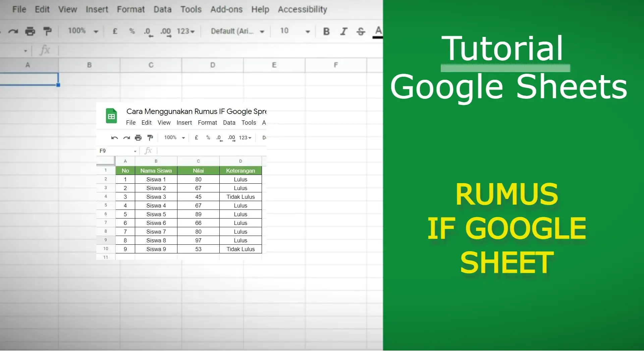Open File menu in background menu bar
Image resolution: width=644 pixels, height=362 pixels.
tap(19, 9)
